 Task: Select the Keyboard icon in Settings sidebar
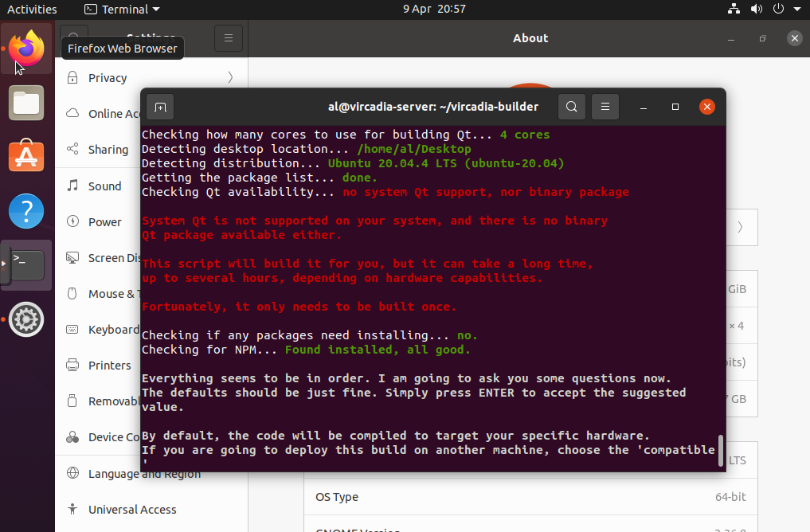pos(72,330)
